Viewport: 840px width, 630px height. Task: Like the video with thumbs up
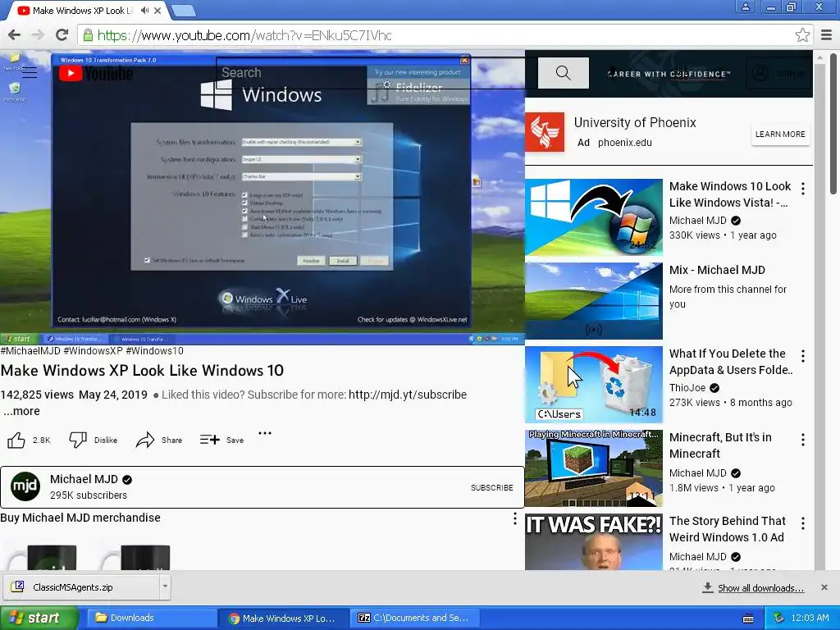(x=16, y=440)
